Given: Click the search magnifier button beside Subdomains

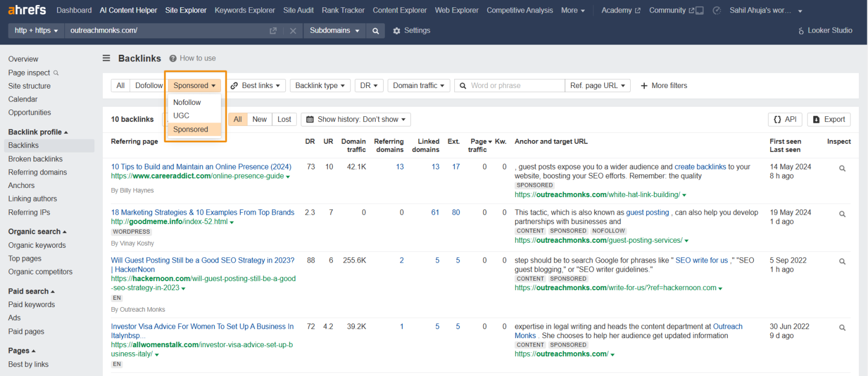Looking at the screenshot, I should coord(375,30).
